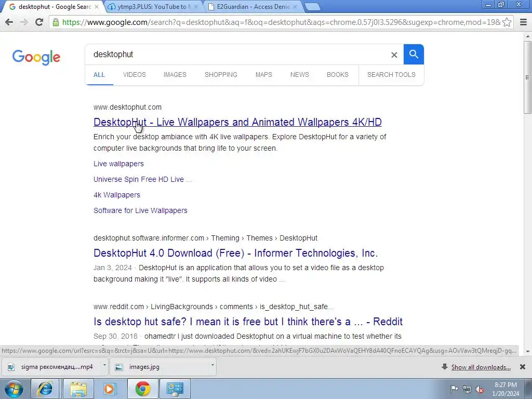The width and height of the screenshot is (532, 399).
Task: Open DesktopHut 4.0 Download Informer result
Action: click(x=235, y=253)
